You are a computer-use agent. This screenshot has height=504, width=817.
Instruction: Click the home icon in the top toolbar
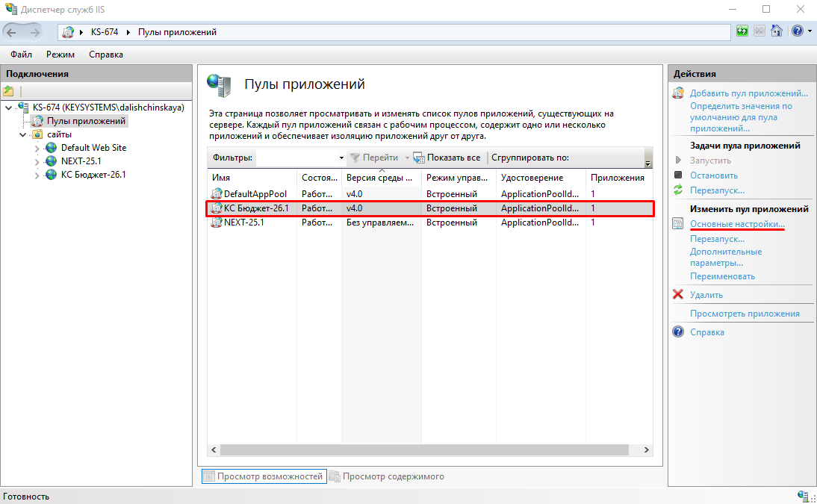[777, 31]
